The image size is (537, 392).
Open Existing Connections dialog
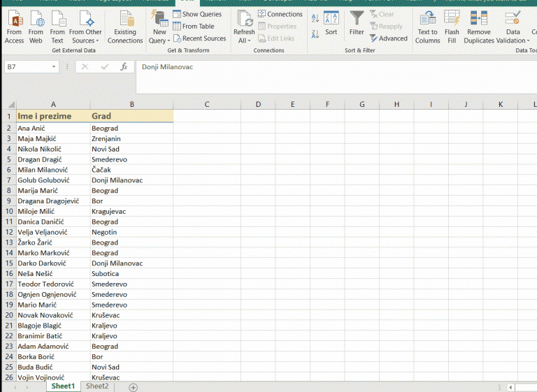125,27
